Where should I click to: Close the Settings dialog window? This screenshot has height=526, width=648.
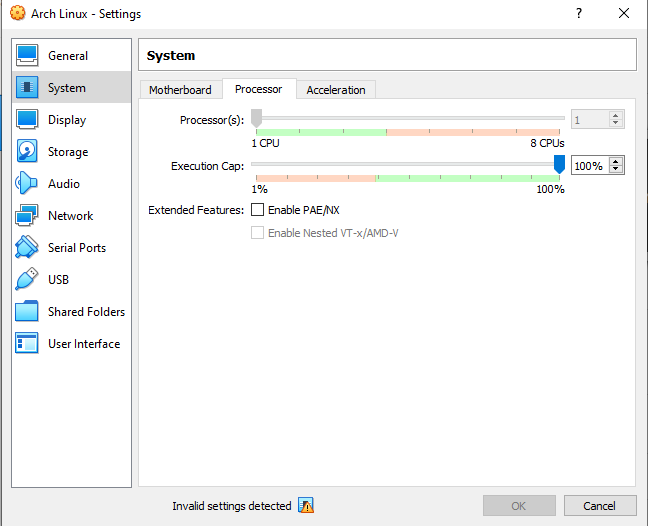tap(624, 13)
